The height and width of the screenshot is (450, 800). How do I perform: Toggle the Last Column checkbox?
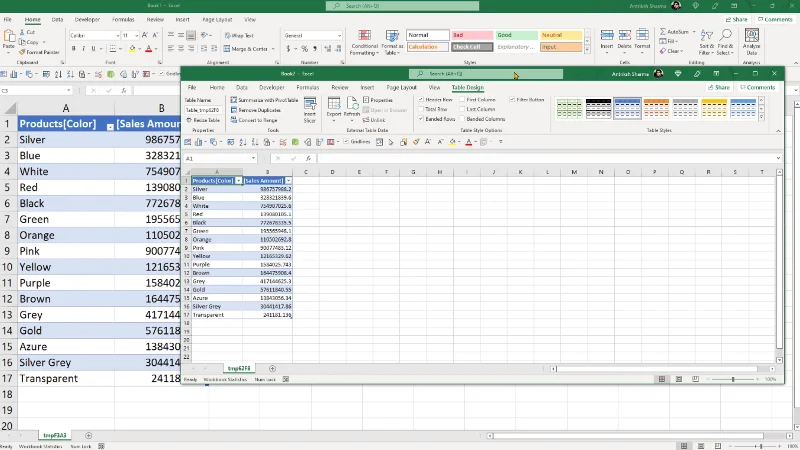pos(462,109)
